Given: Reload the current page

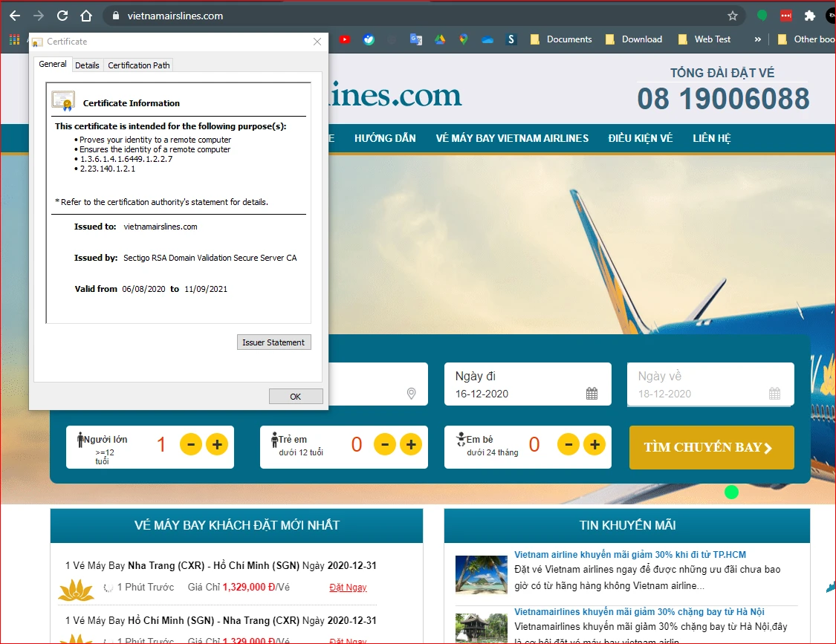Looking at the screenshot, I should (x=62, y=16).
